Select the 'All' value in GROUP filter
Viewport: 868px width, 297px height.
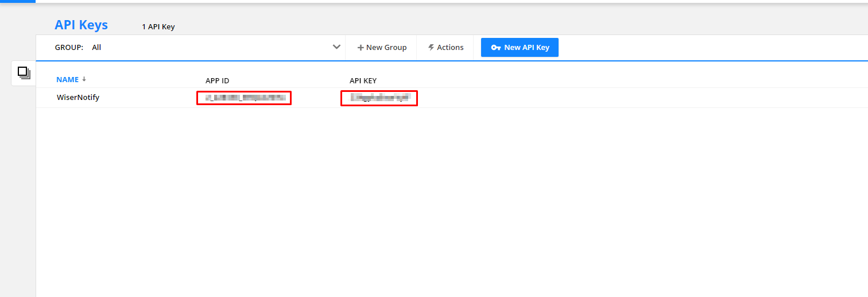click(96, 48)
